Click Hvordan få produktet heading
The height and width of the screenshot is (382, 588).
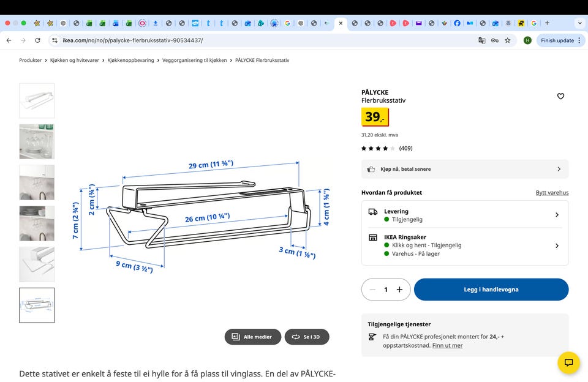[x=391, y=192]
